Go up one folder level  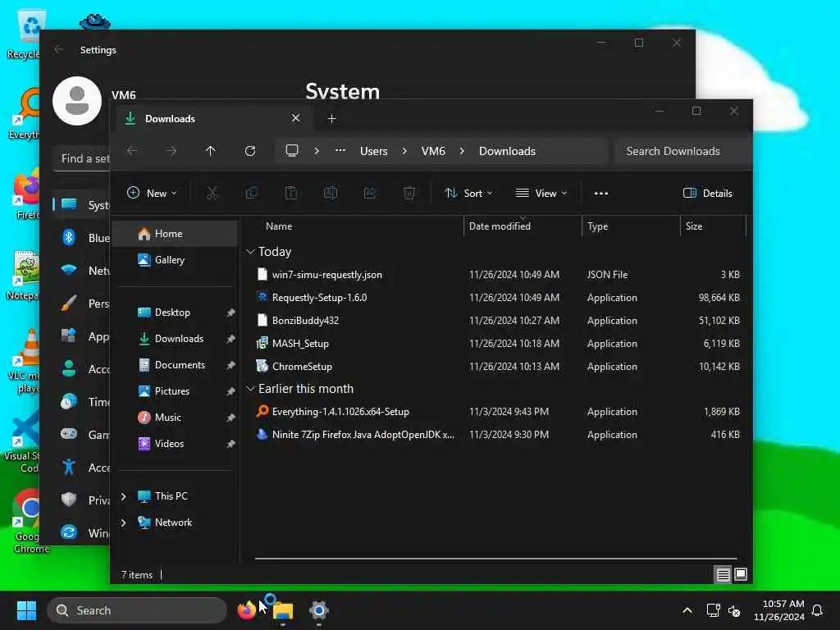pos(211,151)
